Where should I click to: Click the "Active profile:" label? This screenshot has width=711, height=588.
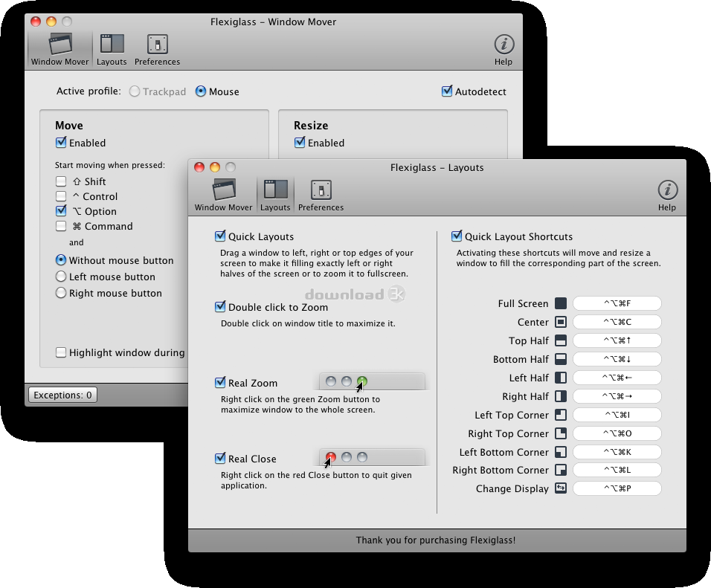point(89,91)
